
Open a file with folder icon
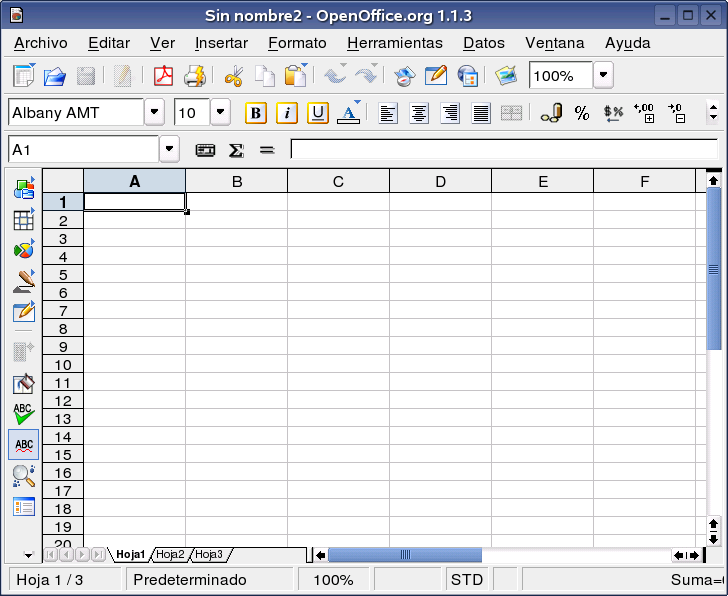[x=55, y=76]
